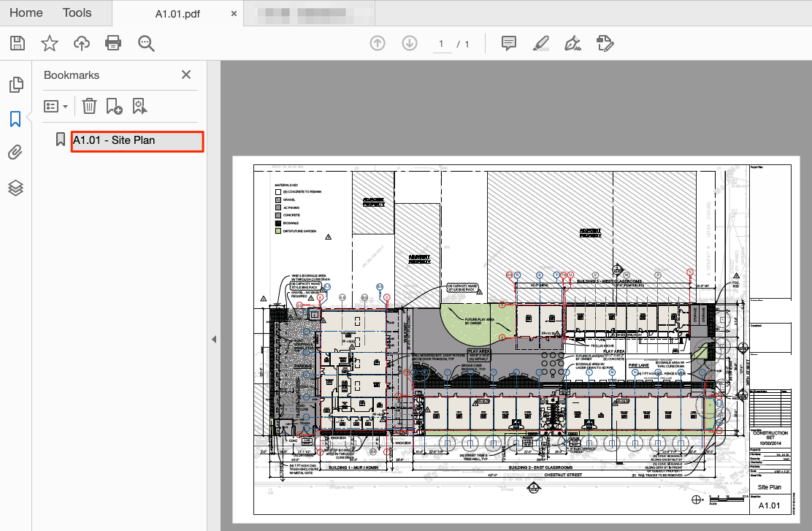Open the Fill & Sign tool
This screenshot has width=812, height=531.
pos(572,44)
